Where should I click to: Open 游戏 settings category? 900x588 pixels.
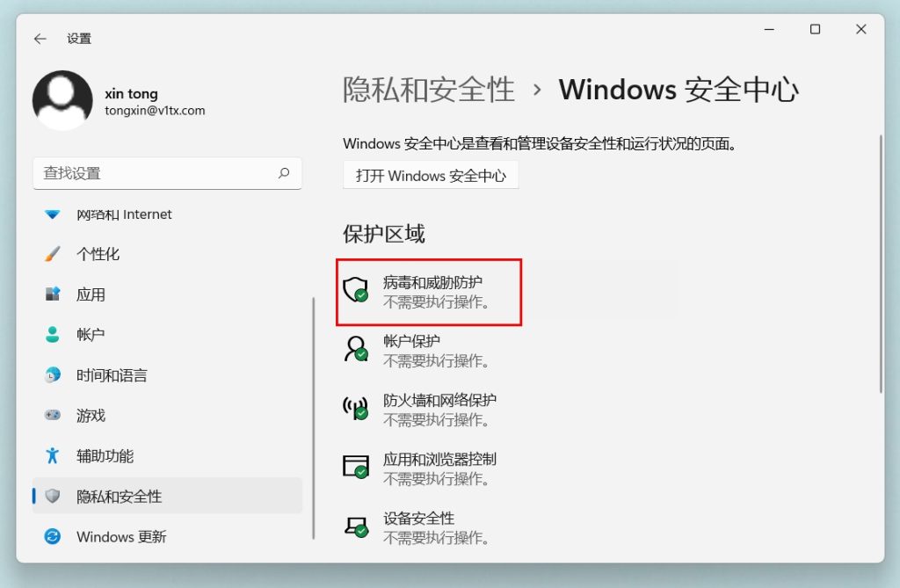click(167, 415)
